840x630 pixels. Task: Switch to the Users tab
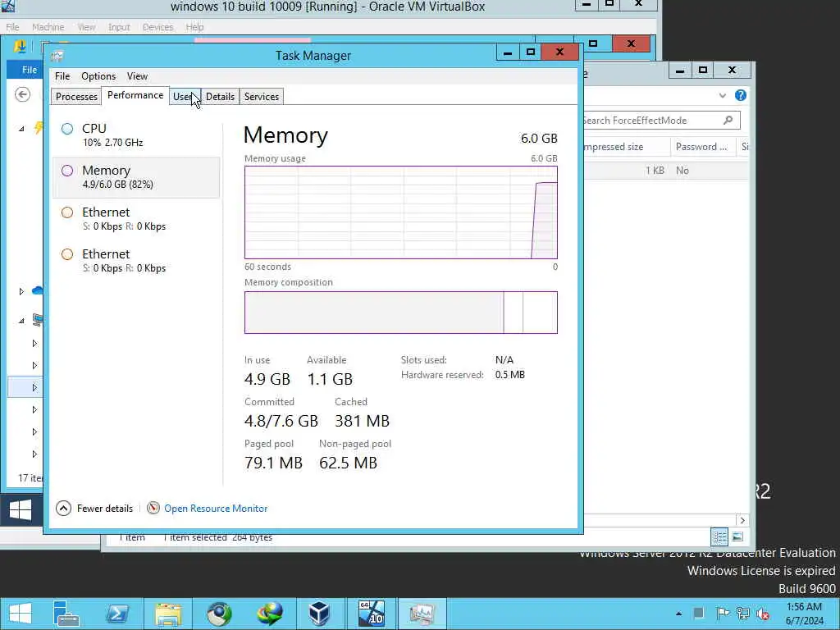185,97
